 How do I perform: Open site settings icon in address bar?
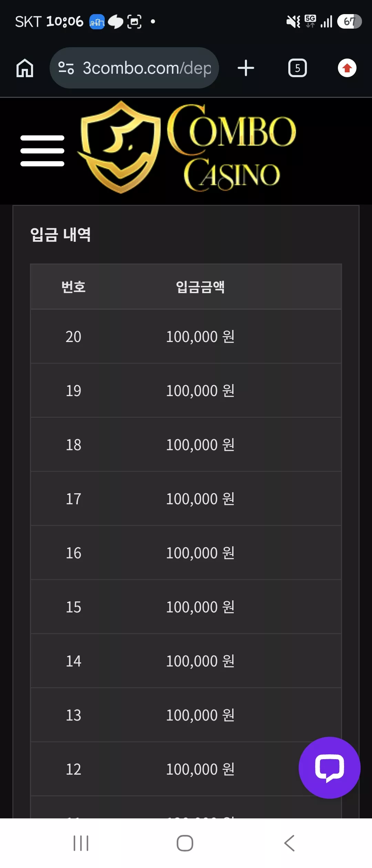(x=66, y=68)
